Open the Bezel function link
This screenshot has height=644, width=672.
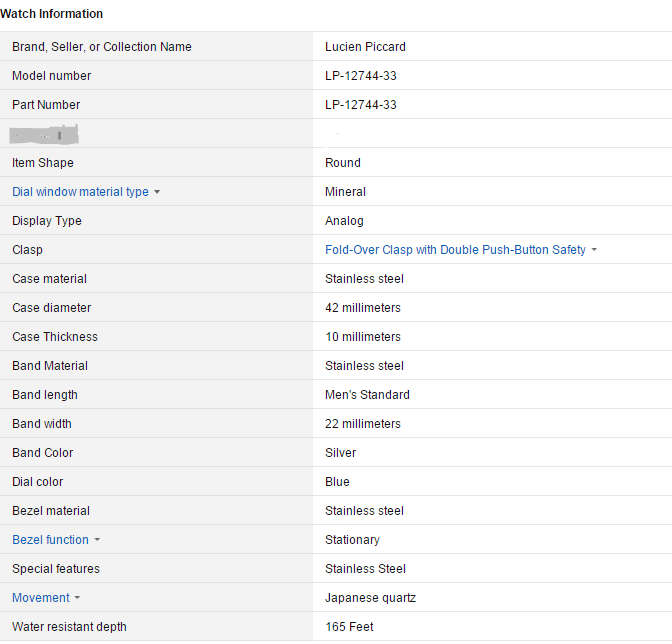click(x=50, y=540)
